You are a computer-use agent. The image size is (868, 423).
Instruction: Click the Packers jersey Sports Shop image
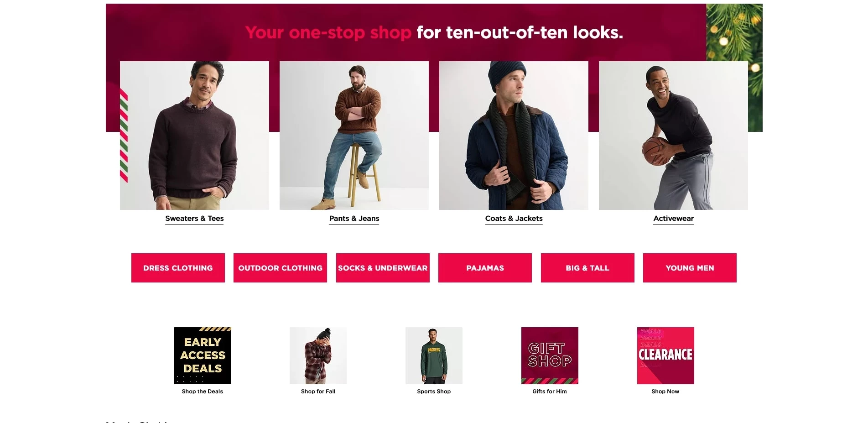[434, 355]
